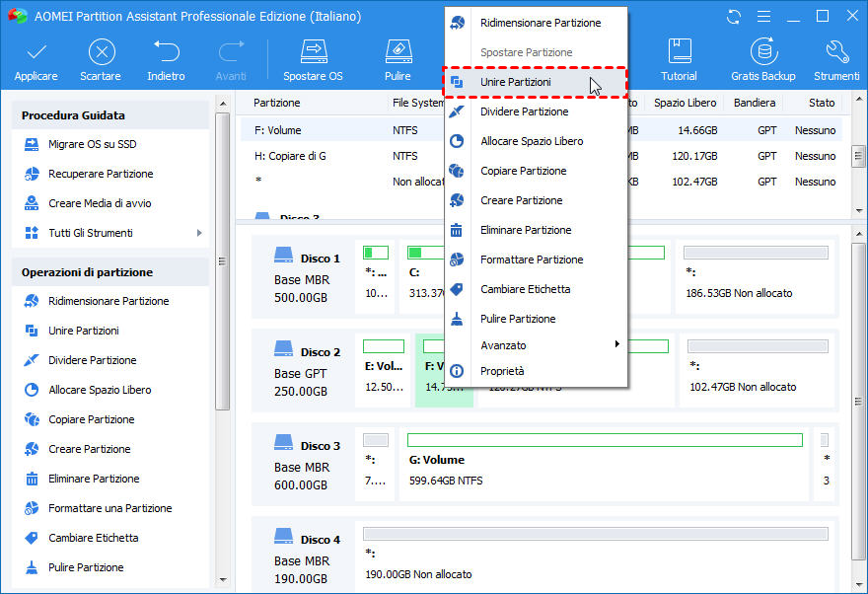Click Ridimensionare Partizione in sidebar
The image size is (868, 594).
point(108,301)
